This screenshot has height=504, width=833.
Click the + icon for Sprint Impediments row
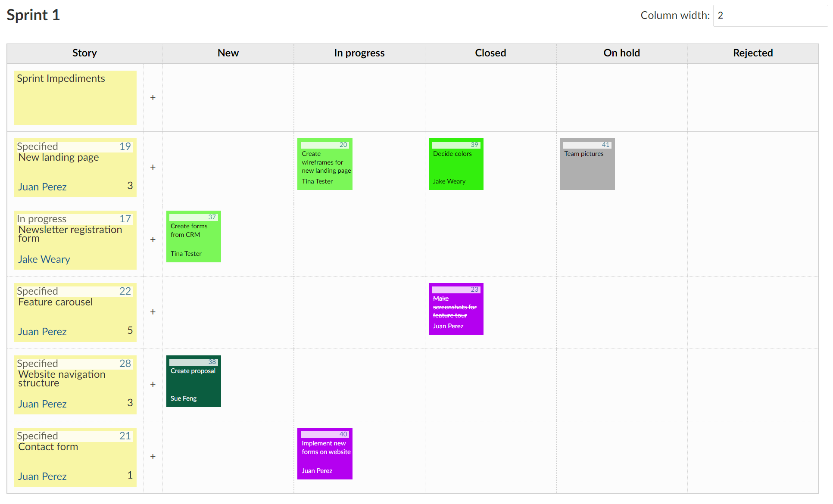tap(153, 96)
